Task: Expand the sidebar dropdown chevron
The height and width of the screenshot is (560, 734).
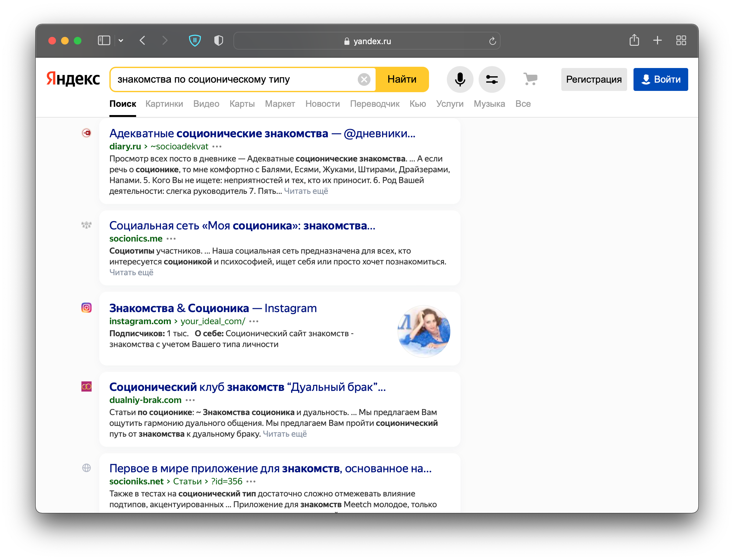Action: coord(121,41)
